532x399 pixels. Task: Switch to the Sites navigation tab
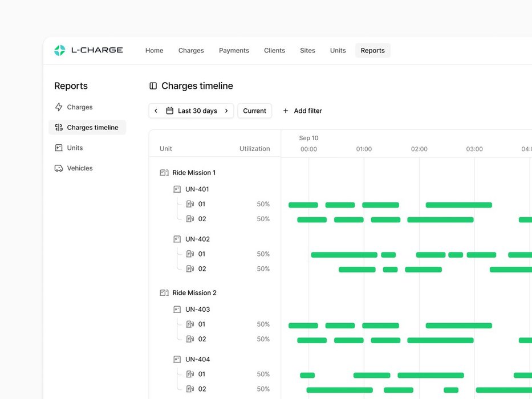307,51
